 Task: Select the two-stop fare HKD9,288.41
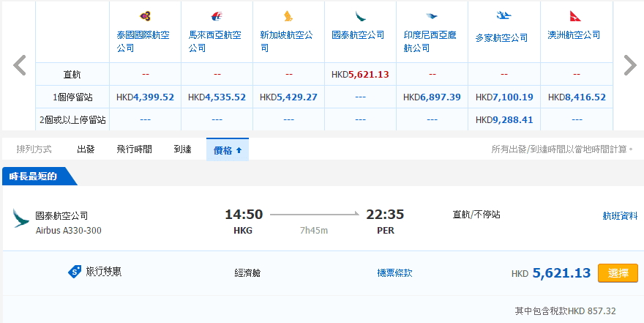pos(503,119)
